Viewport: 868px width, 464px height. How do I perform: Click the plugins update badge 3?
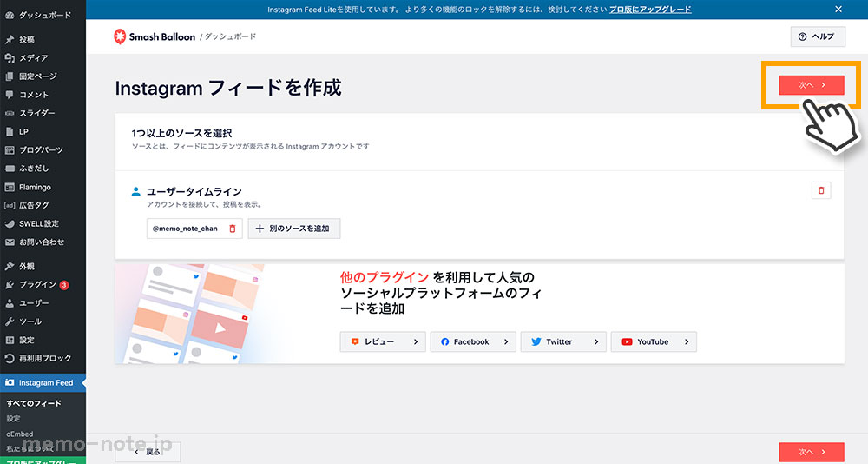click(x=64, y=285)
